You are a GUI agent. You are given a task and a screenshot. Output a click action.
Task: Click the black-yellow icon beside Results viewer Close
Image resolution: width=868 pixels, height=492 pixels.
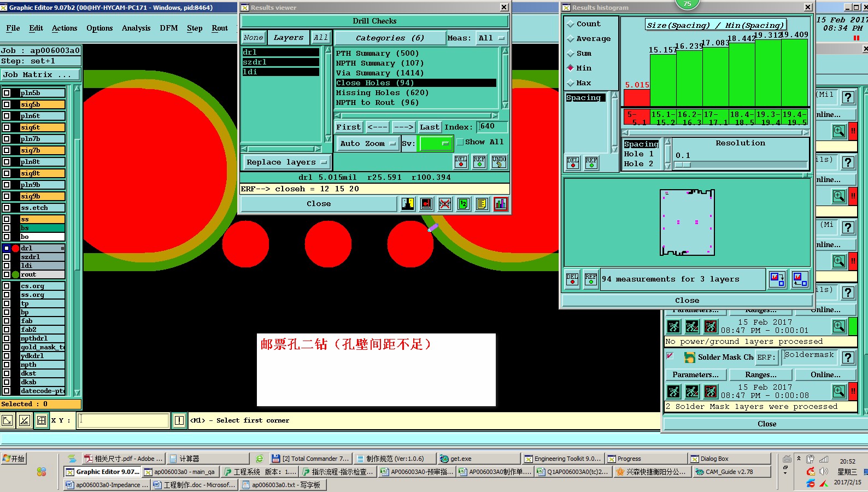point(408,204)
